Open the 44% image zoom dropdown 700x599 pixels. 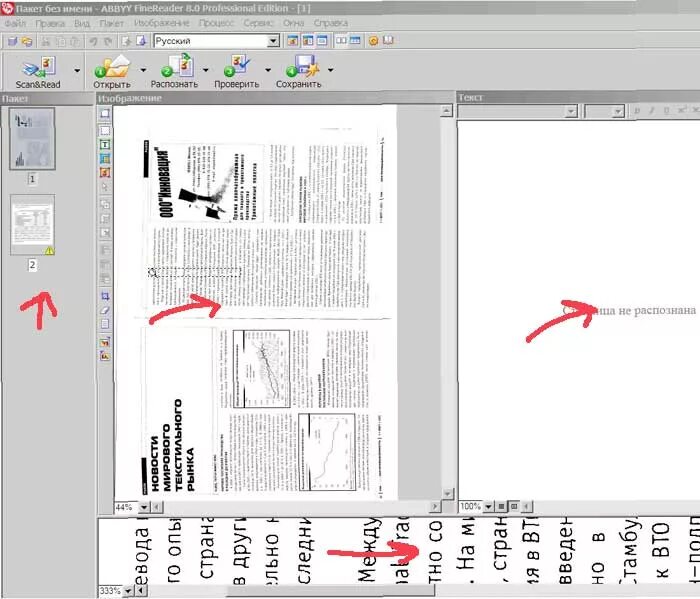144,507
